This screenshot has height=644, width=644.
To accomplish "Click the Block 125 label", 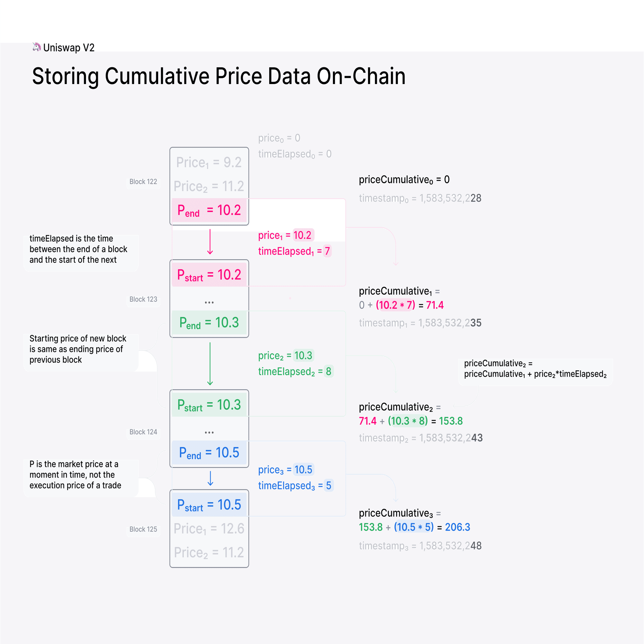I will point(143,529).
